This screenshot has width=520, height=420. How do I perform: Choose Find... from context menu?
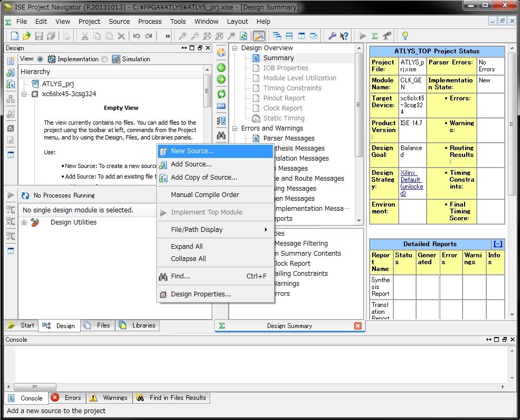(x=215, y=276)
